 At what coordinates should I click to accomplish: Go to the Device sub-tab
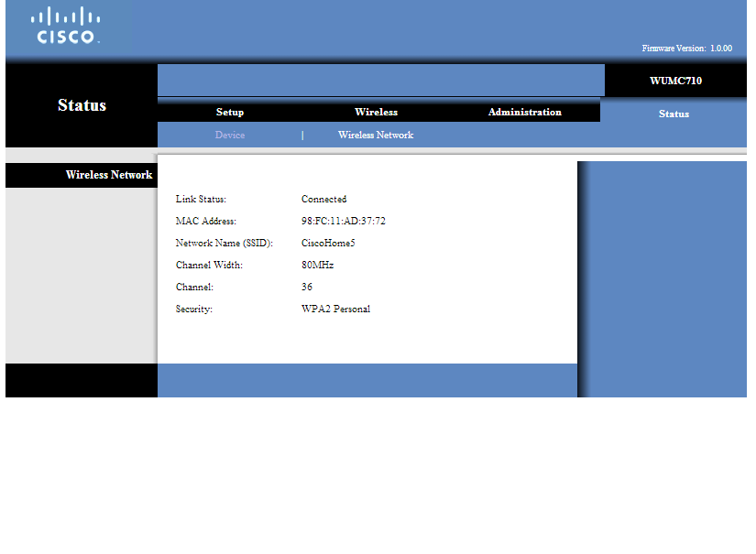tap(230, 135)
